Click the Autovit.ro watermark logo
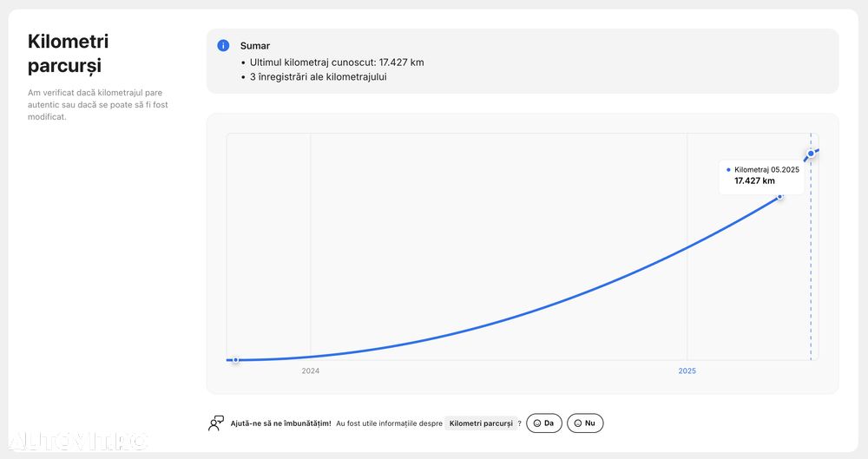This screenshot has width=868, height=459. coord(78,440)
